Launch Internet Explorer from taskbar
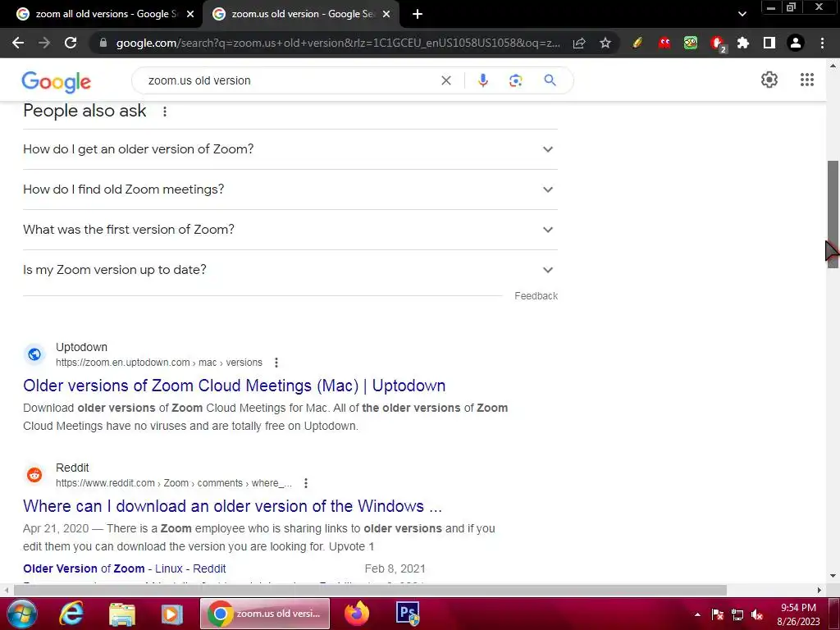The width and height of the screenshot is (840, 630). pyautogui.click(x=72, y=614)
